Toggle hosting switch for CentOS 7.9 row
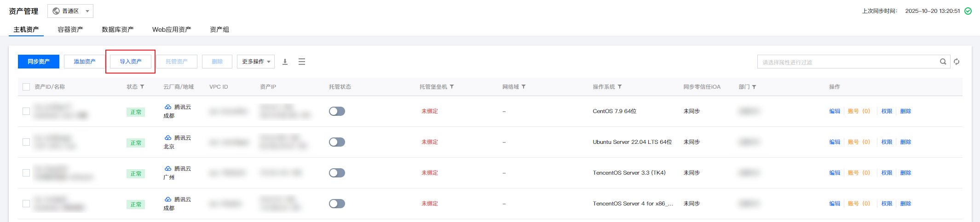The height and width of the screenshot is (222, 980). (337, 111)
